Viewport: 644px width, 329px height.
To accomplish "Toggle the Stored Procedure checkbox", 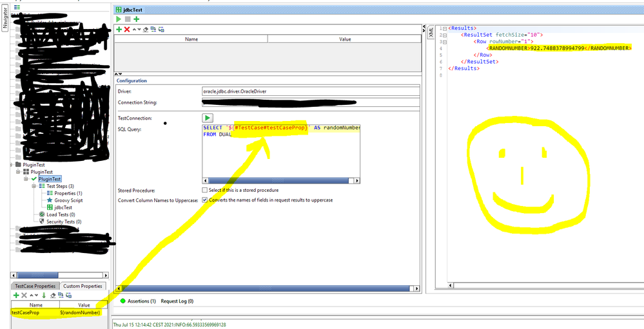I will [205, 191].
